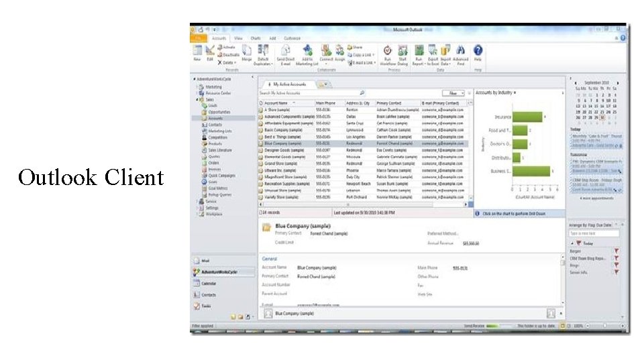Click the Deactivate record button
The image size is (644, 362).
[x=228, y=54]
